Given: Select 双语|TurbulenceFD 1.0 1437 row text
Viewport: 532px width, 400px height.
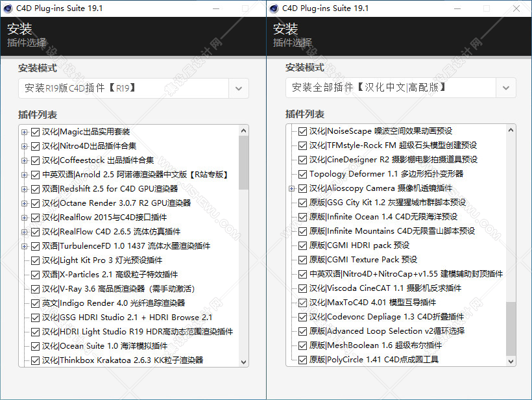Looking at the screenshot, I should point(127,246).
